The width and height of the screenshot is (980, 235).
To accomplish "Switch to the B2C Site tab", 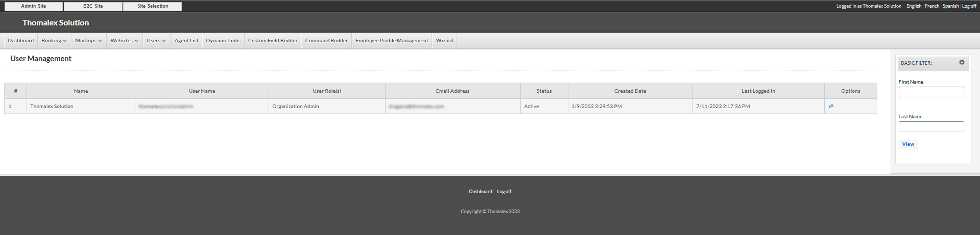I will pos(93,6).
